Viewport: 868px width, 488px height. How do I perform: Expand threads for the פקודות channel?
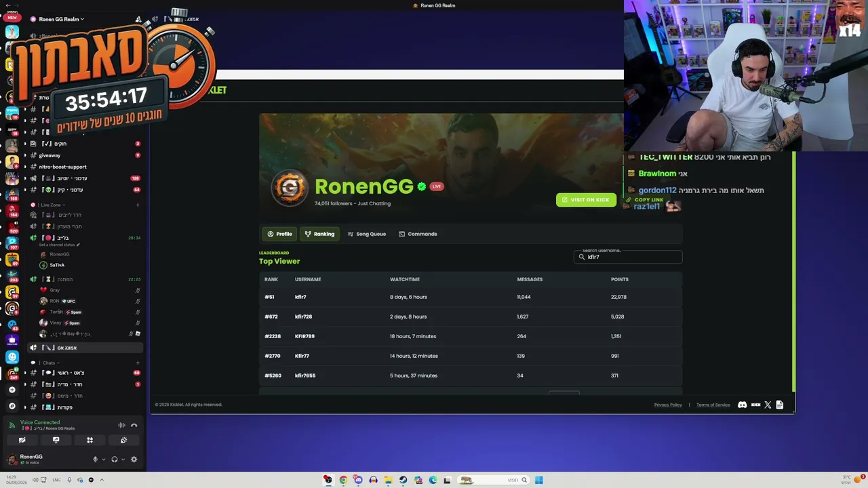[25, 407]
